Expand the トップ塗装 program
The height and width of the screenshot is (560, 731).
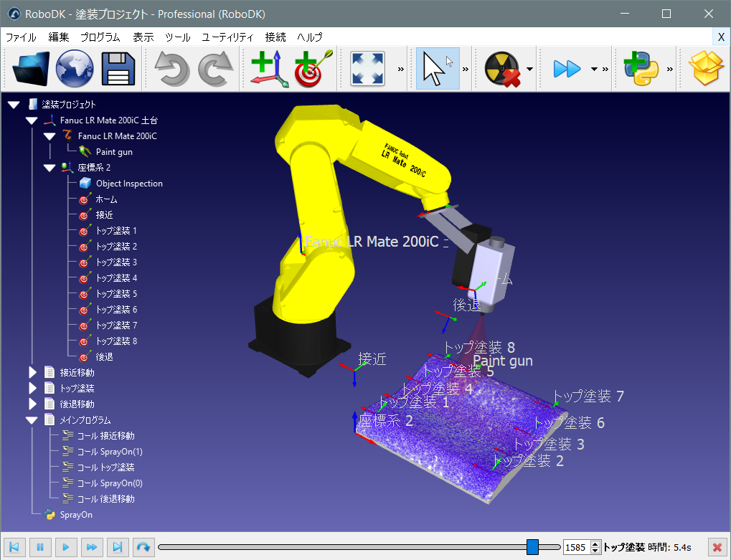click(32, 389)
